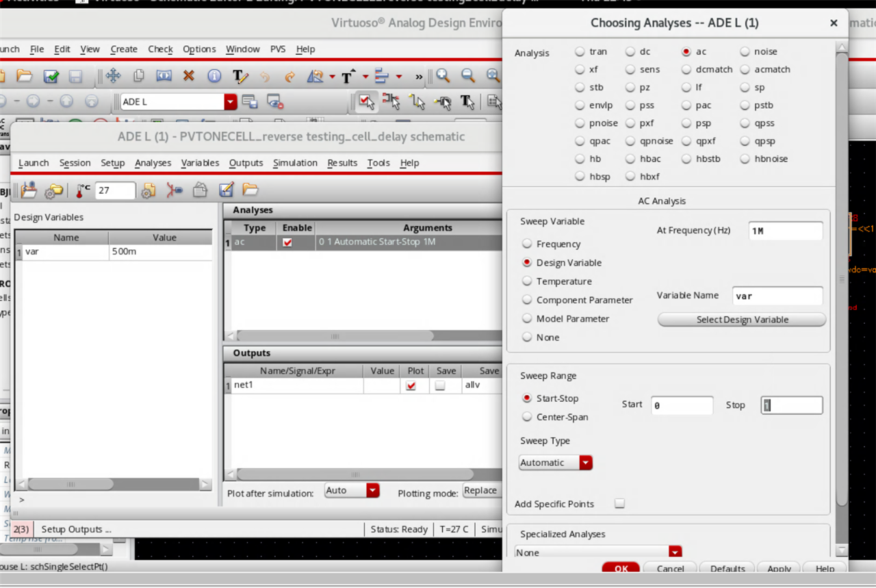Open the Analyses menu in ADE L
Viewport: 876px width, 588px height.
pos(153,163)
